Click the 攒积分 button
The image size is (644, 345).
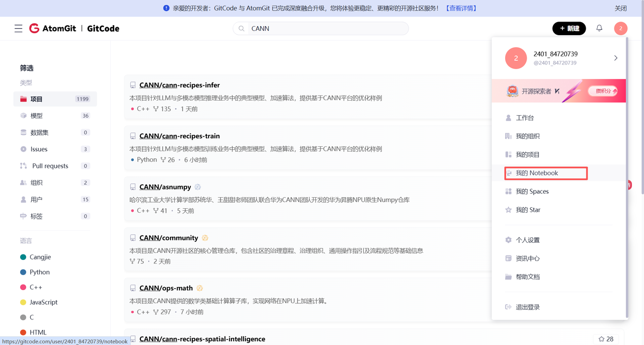[x=603, y=91]
